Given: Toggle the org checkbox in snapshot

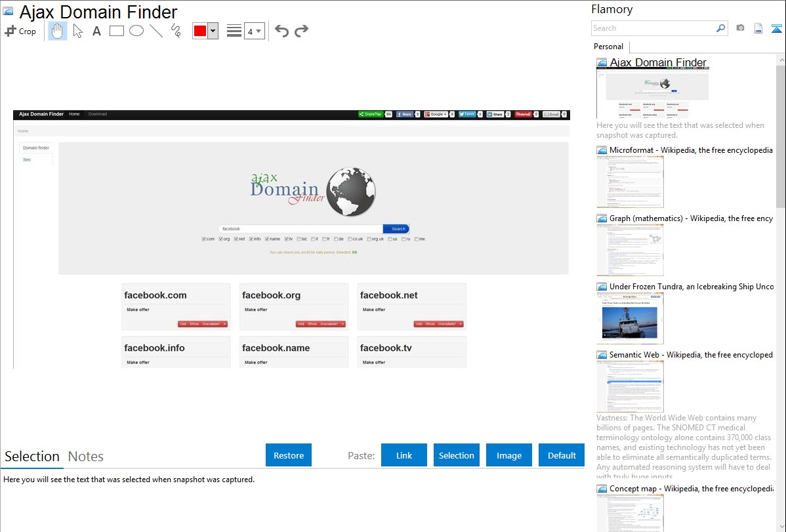Looking at the screenshot, I should pyautogui.click(x=221, y=239).
